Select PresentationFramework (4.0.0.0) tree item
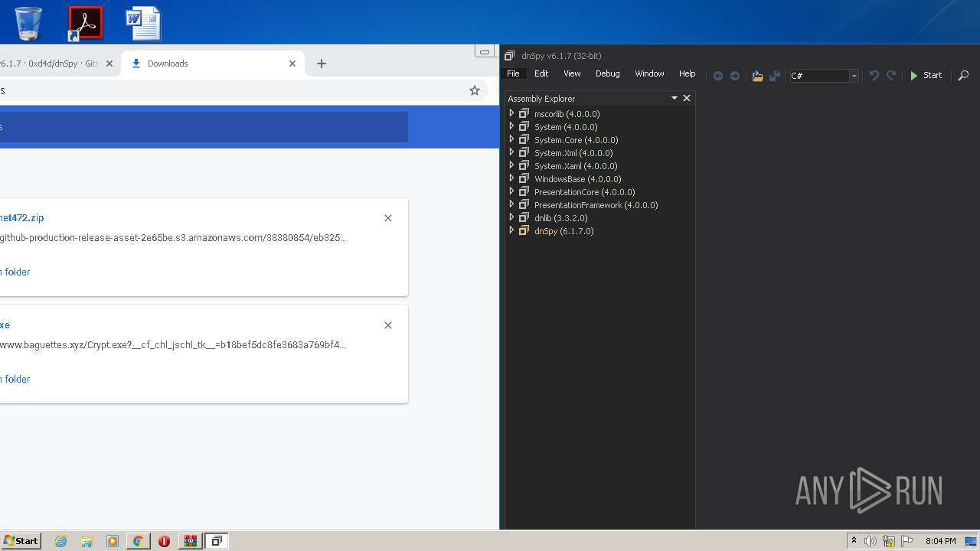The image size is (980, 551). point(596,205)
